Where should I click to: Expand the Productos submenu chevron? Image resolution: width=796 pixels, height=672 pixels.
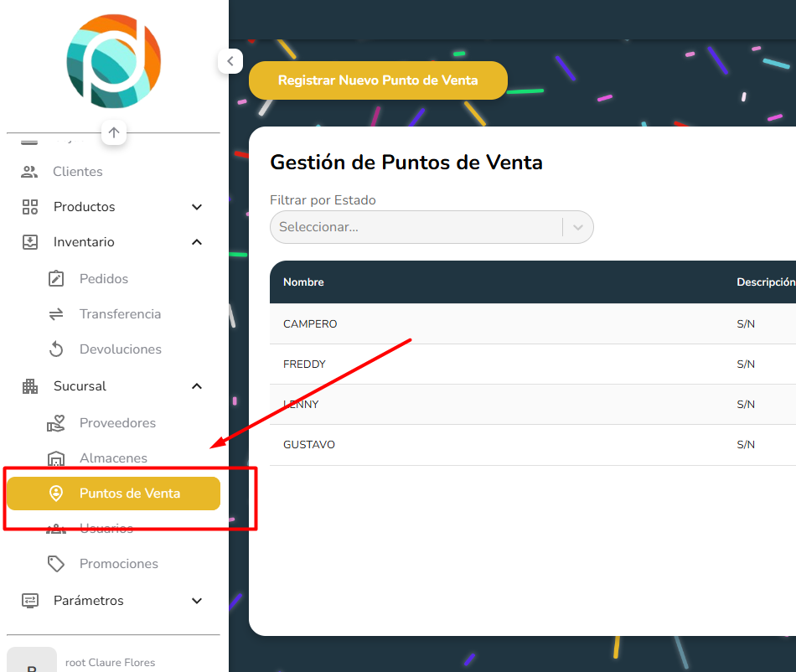[197, 207]
